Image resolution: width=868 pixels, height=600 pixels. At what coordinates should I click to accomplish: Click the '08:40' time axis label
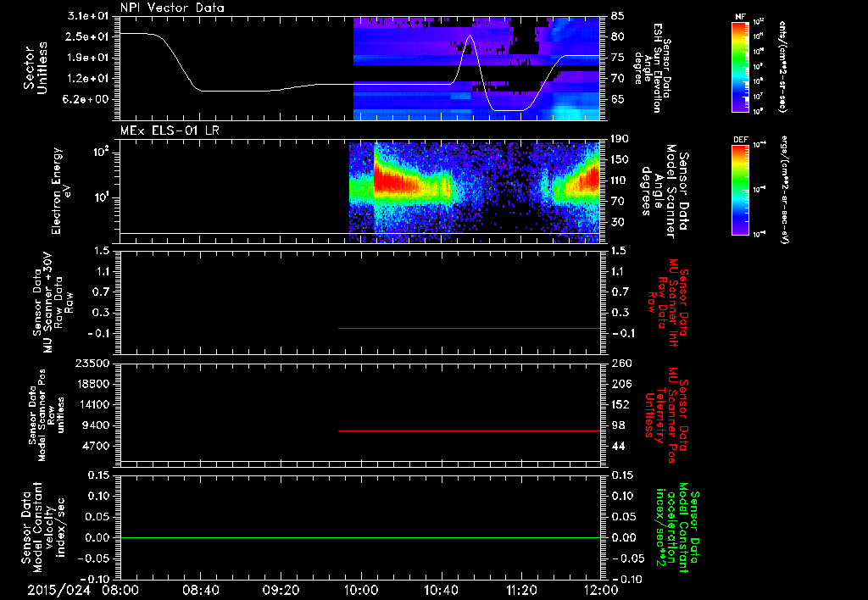click(x=200, y=590)
